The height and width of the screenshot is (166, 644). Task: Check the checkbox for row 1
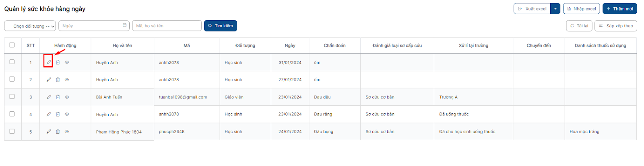point(12,62)
